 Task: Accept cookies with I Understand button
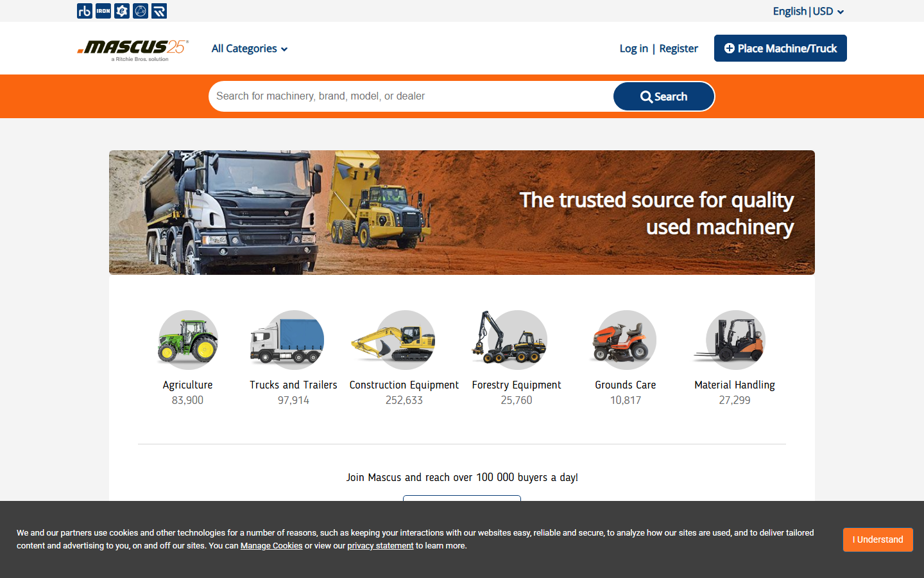coord(878,539)
